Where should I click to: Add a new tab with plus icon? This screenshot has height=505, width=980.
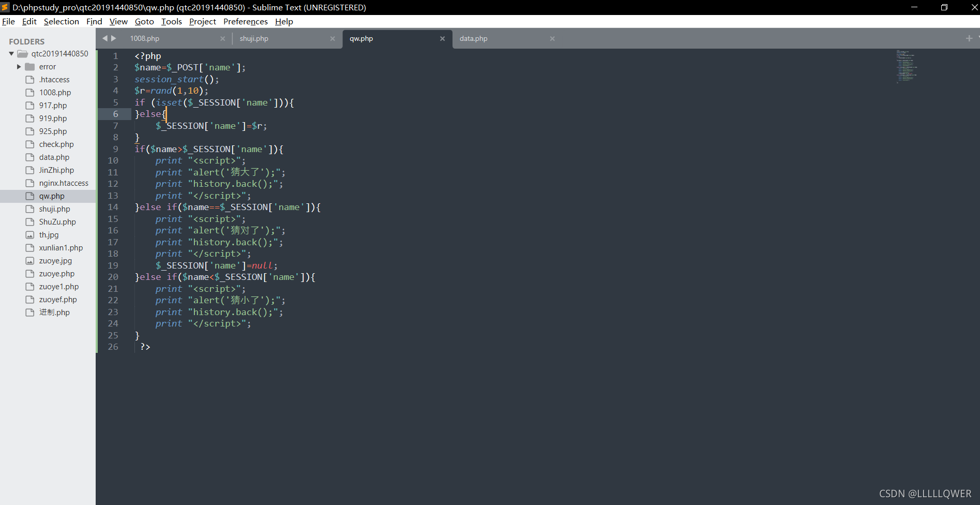coord(969,38)
